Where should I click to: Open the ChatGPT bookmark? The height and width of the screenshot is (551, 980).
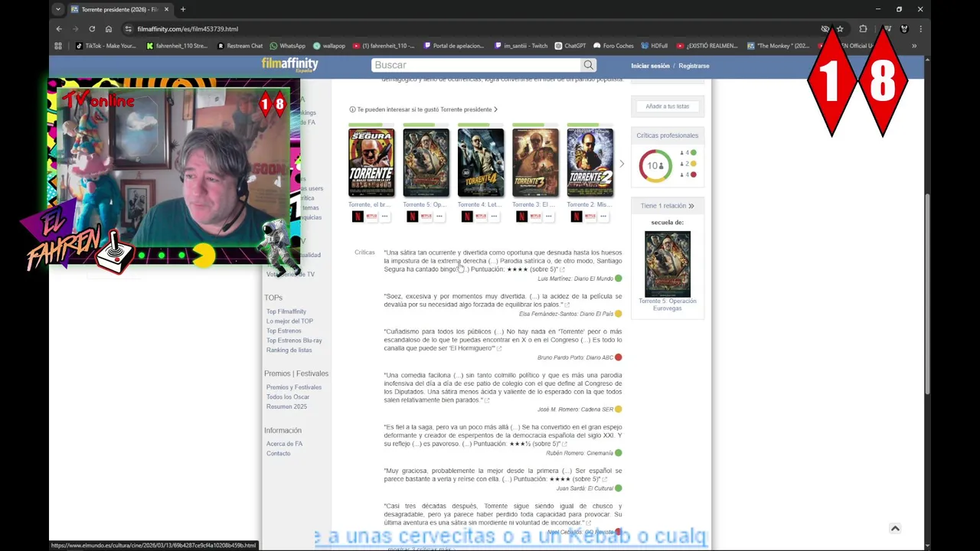pyautogui.click(x=570, y=46)
